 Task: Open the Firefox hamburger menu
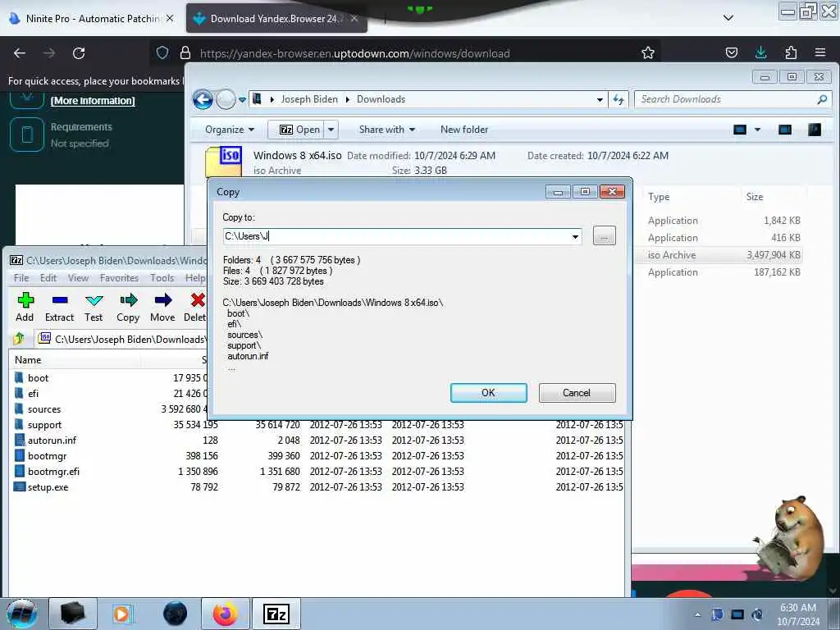click(x=819, y=52)
